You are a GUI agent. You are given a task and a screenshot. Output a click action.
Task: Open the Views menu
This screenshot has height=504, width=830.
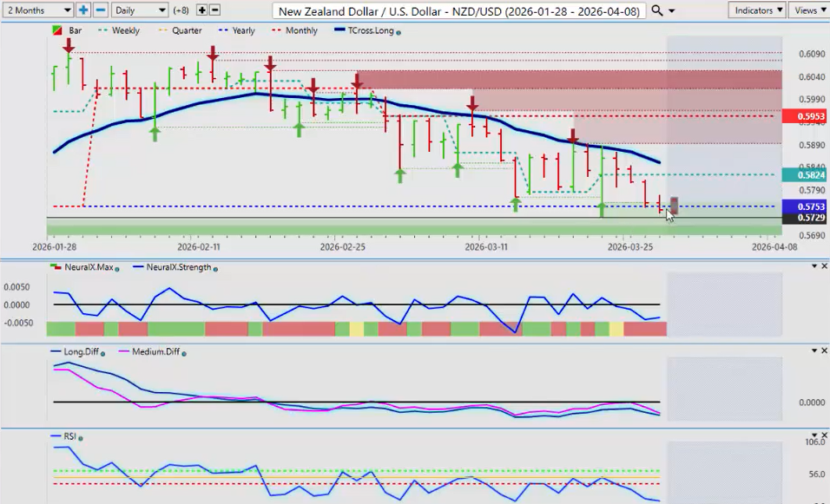click(x=809, y=10)
